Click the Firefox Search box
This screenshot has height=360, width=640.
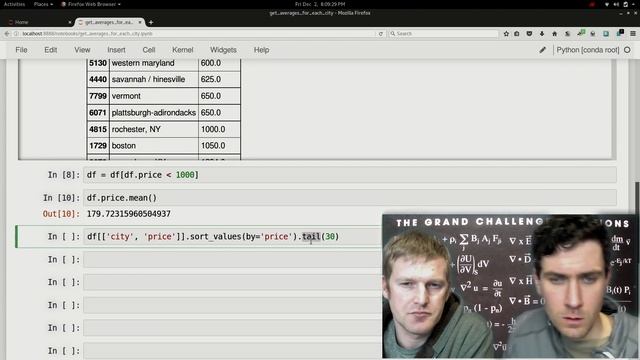click(444, 33)
